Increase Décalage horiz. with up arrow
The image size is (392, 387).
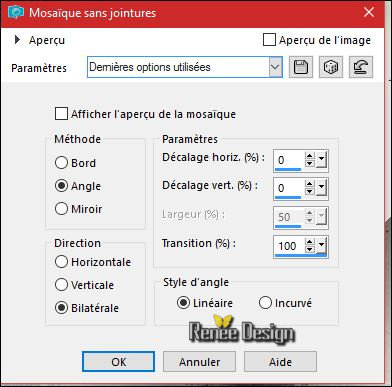310,156
